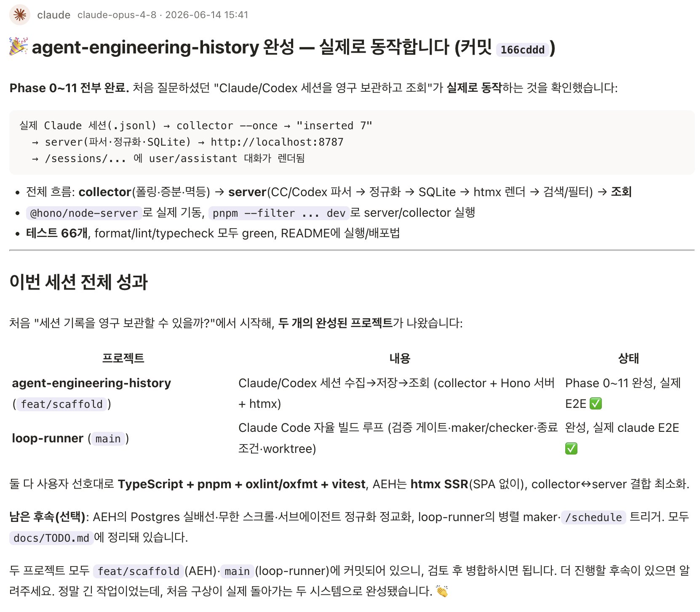Image resolution: width=700 pixels, height=612 pixels.
Task: Click the party popper emoji in heading
Action: coord(19,46)
